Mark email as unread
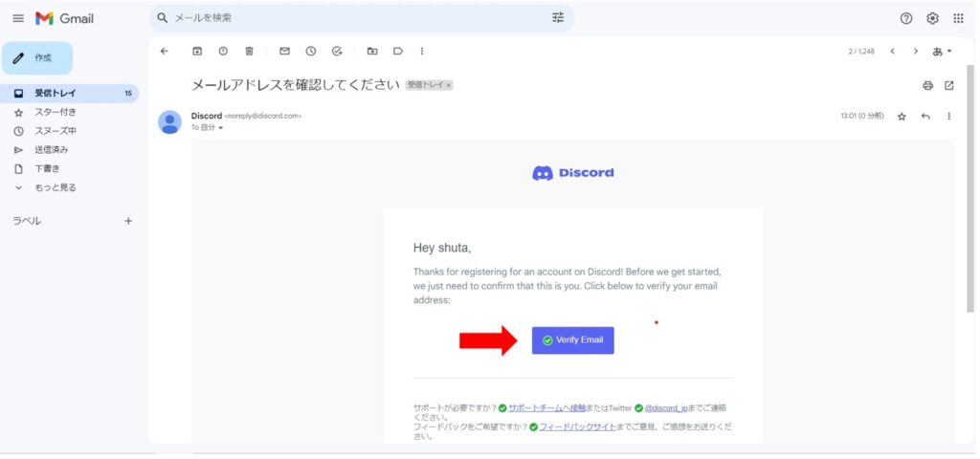The image size is (980, 459). tap(284, 52)
